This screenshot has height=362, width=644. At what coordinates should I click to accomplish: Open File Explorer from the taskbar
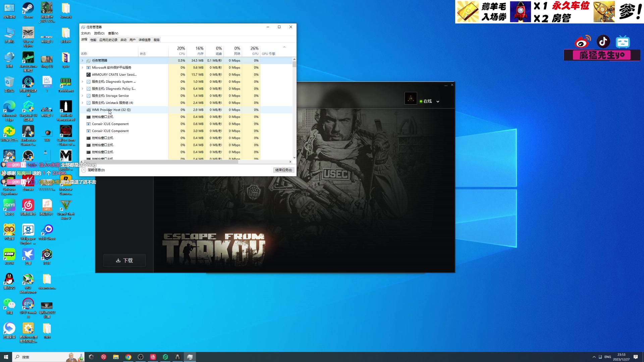tap(116, 357)
